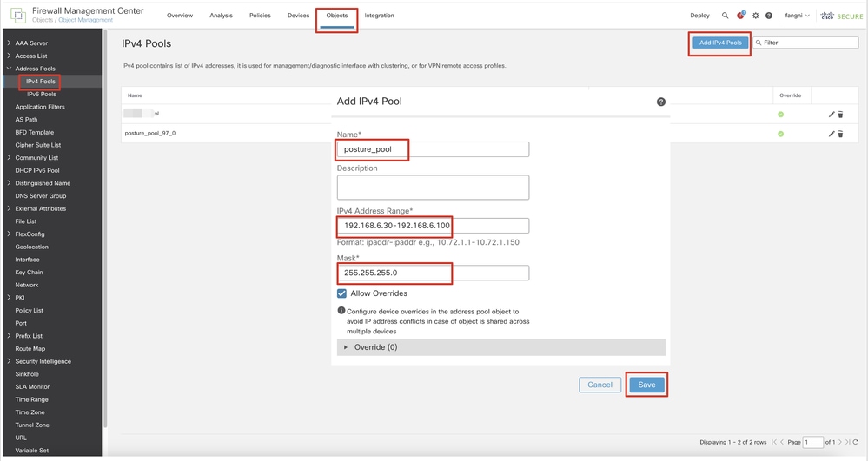Expand the FlexConfig tree node
The image size is (868, 461).
[9, 234]
